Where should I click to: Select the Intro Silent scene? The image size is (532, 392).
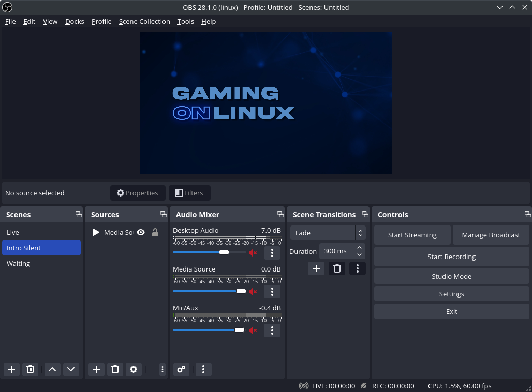click(41, 248)
